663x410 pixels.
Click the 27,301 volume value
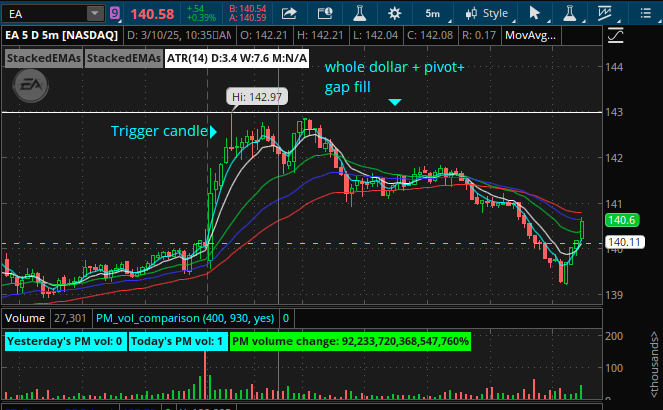(x=70, y=318)
